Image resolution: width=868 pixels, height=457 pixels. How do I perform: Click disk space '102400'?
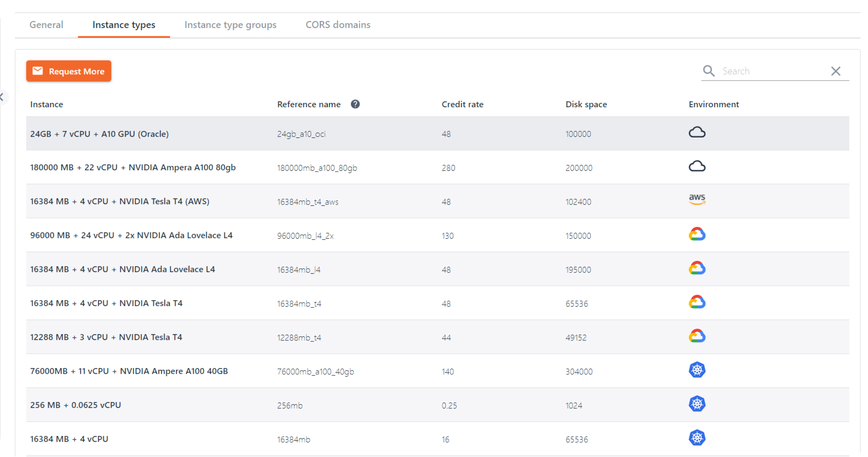578,202
